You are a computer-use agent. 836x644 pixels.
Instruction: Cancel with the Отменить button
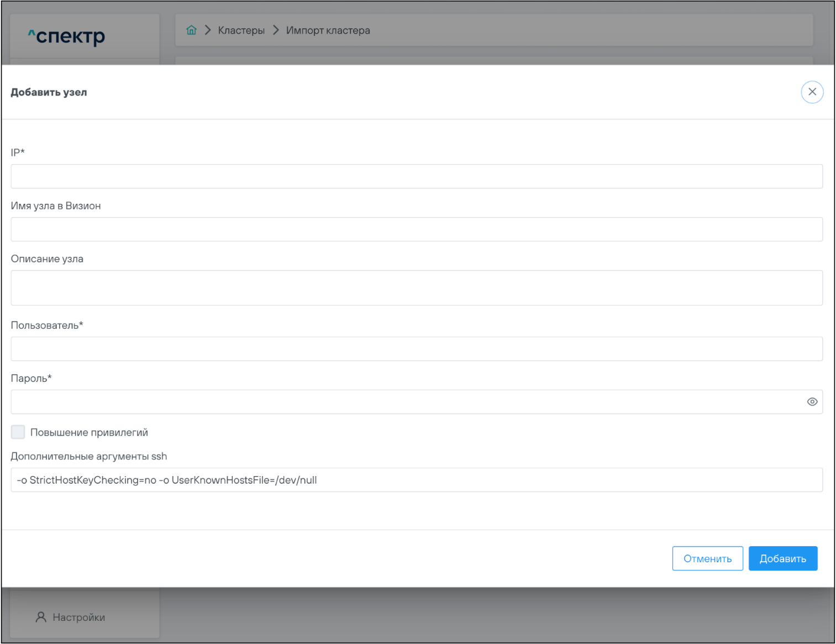(x=707, y=558)
